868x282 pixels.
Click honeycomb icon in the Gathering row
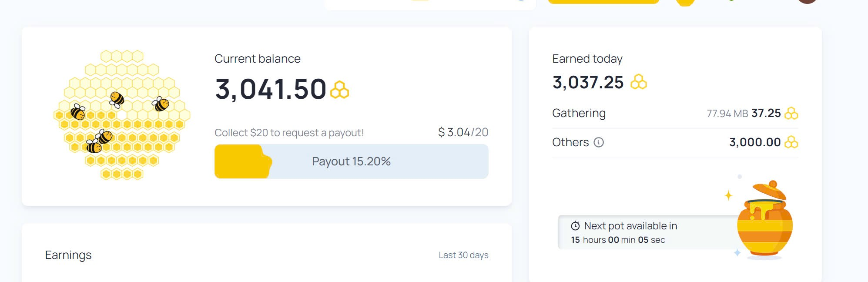(x=791, y=114)
